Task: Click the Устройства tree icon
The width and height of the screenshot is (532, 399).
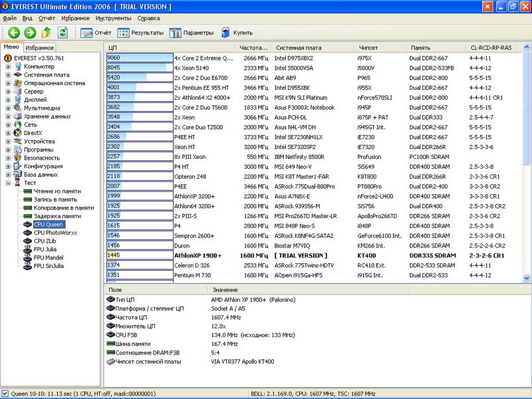Action: 18,141
